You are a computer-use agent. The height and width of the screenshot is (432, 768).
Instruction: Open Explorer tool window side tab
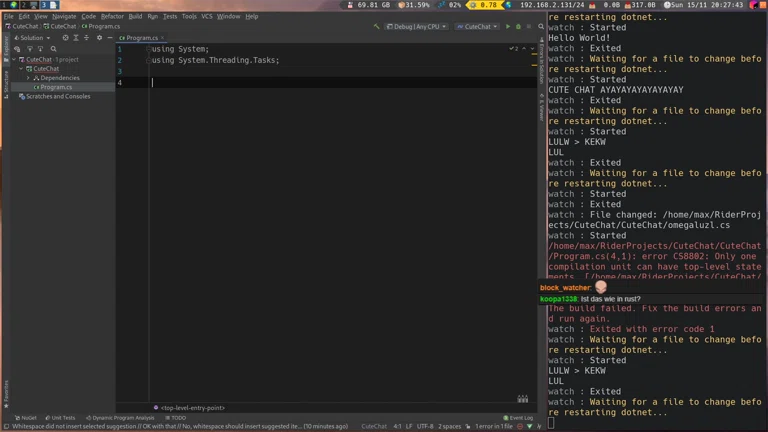tap(6, 48)
